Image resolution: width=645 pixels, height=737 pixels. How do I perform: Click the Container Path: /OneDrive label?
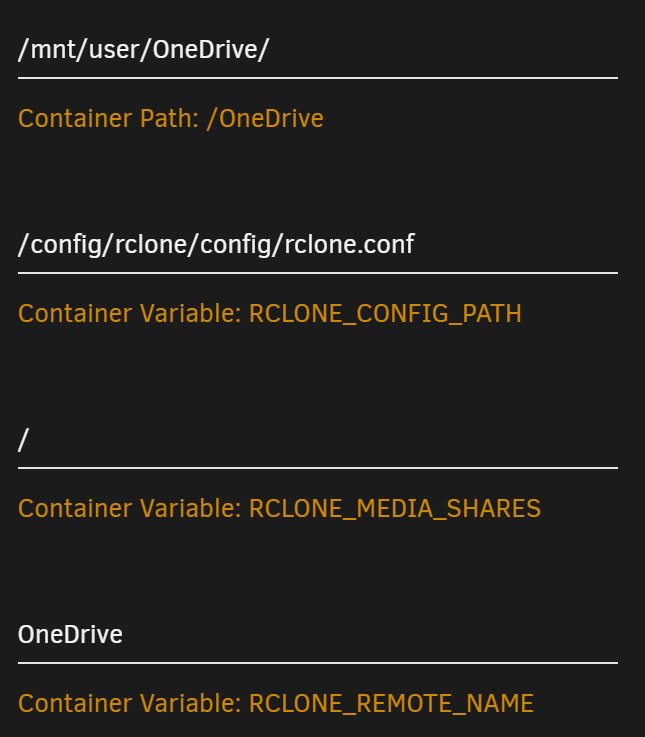pos(171,118)
